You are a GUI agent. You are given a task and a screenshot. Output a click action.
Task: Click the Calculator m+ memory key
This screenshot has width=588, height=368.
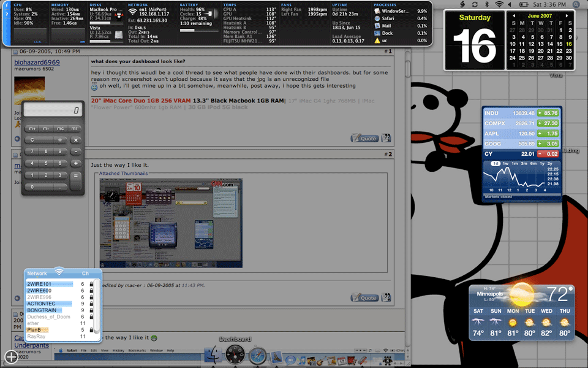32,128
